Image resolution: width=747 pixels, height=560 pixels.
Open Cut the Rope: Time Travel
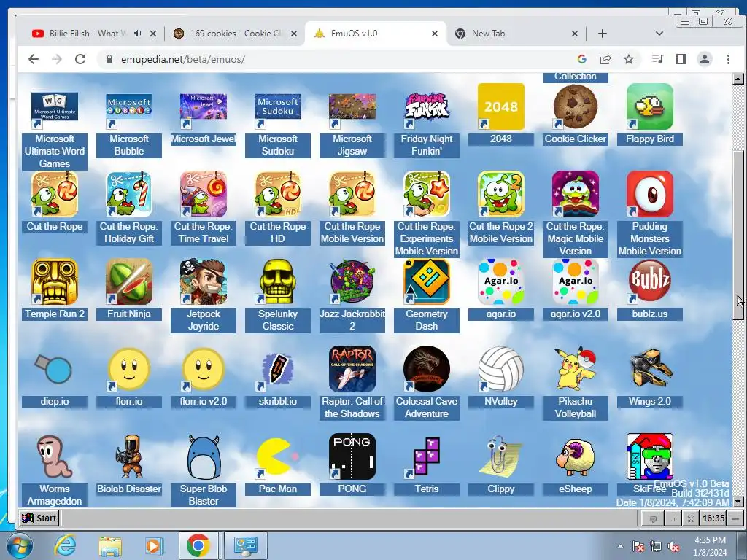204,194
